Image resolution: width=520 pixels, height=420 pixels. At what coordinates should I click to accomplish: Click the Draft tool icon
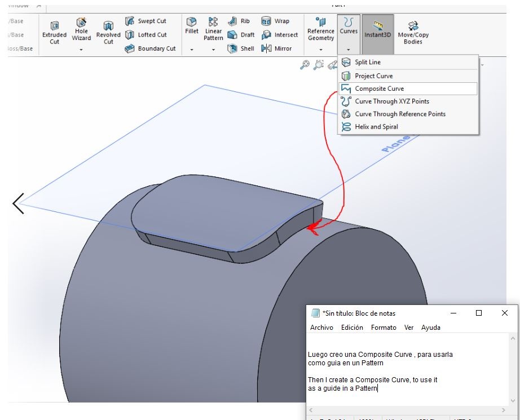232,35
